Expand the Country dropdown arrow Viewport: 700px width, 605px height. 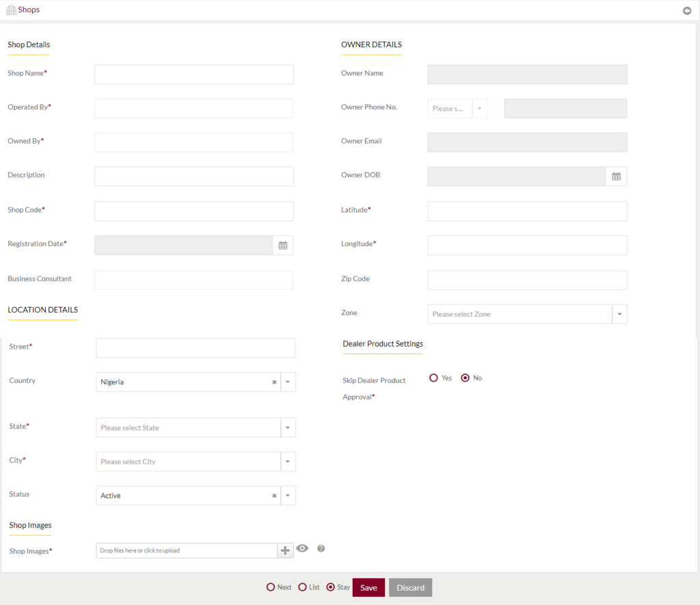288,382
